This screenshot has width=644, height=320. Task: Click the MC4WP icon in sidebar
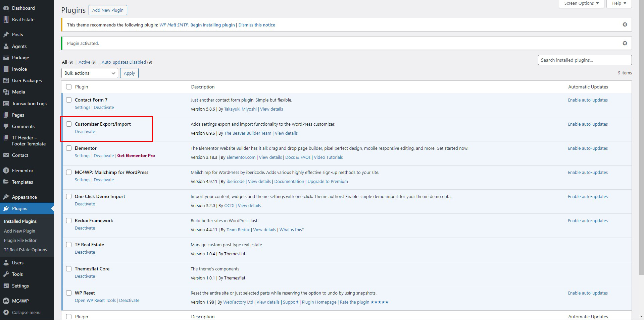(x=6, y=301)
